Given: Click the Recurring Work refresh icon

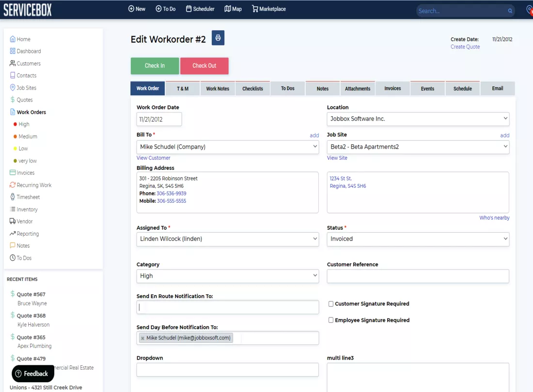Looking at the screenshot, I should 13,185.
